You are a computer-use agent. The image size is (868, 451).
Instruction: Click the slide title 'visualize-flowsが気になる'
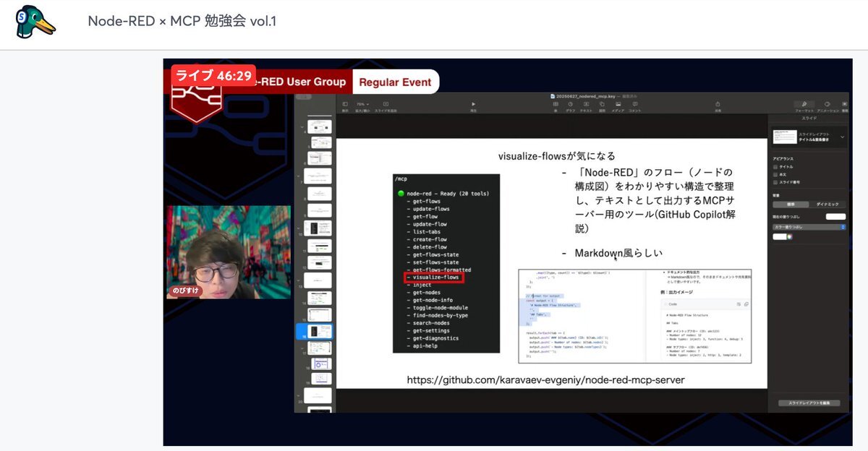pyautogui.click(x=556, y=156)
